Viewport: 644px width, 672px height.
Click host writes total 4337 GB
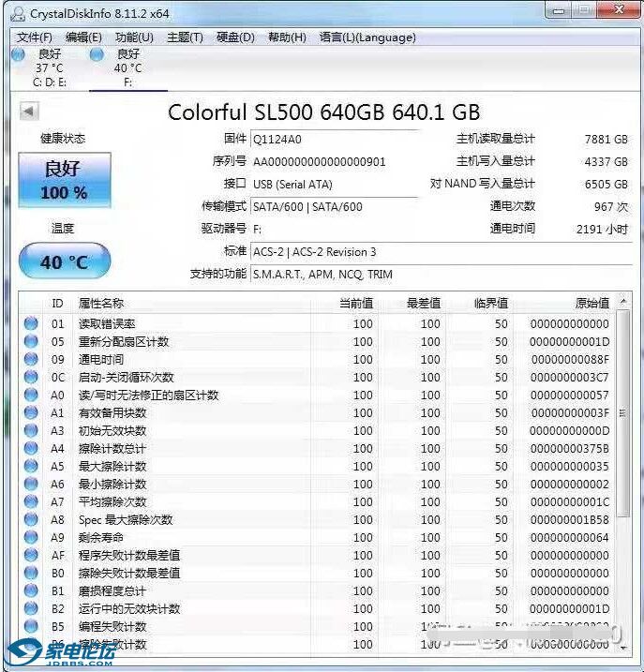coord(606,161)
